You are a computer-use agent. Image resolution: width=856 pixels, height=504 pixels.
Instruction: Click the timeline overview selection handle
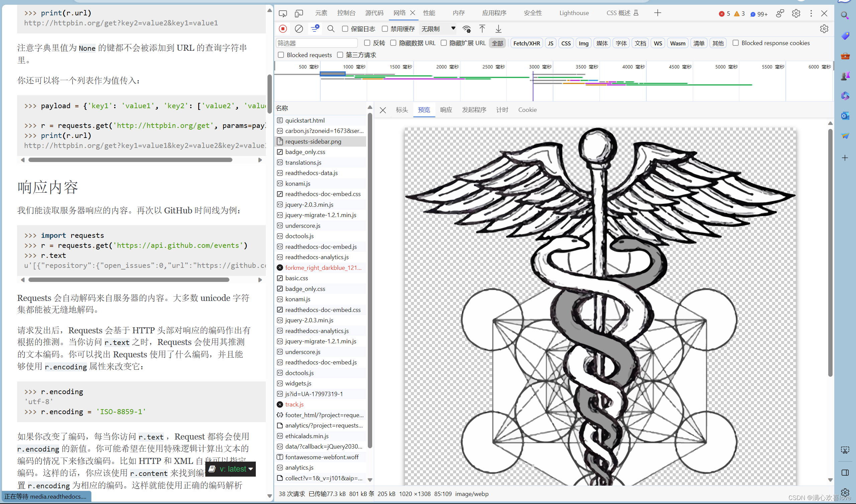click(x=332, y=74)
